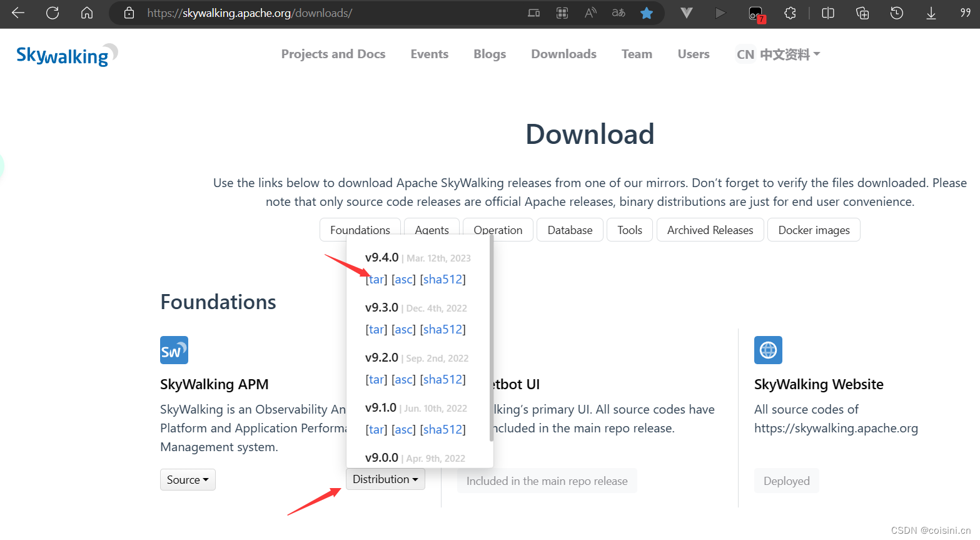Open the Events nav item
Image resolution: width=980 pixels, height=540 pixels.
[430, 54]
